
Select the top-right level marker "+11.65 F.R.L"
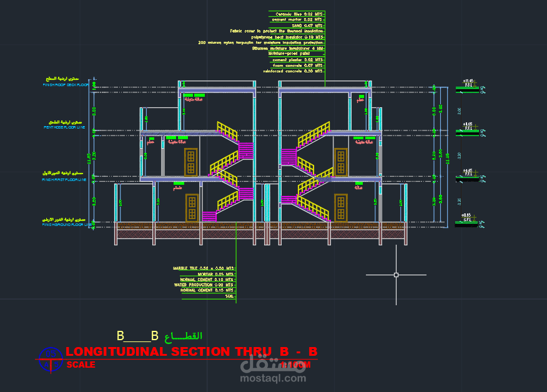pyautogui.click(x=467, y=82)
